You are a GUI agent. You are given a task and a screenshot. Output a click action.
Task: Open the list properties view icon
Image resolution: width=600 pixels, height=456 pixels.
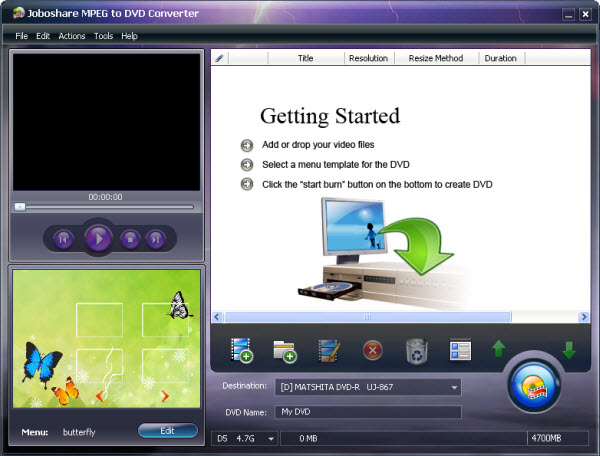[460, 350]
